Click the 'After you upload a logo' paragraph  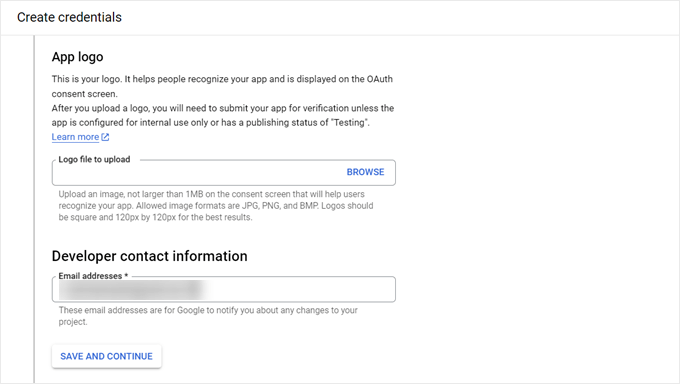(x=223, y=115)
